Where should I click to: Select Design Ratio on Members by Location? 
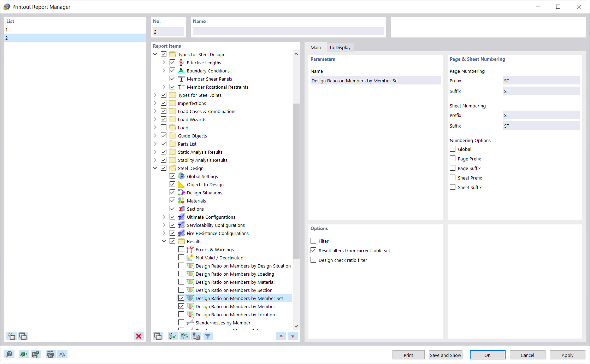click(235, 315)
